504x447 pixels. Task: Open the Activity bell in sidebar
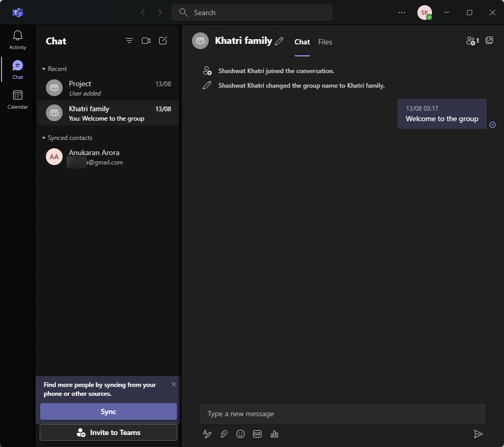coord(17,40)
